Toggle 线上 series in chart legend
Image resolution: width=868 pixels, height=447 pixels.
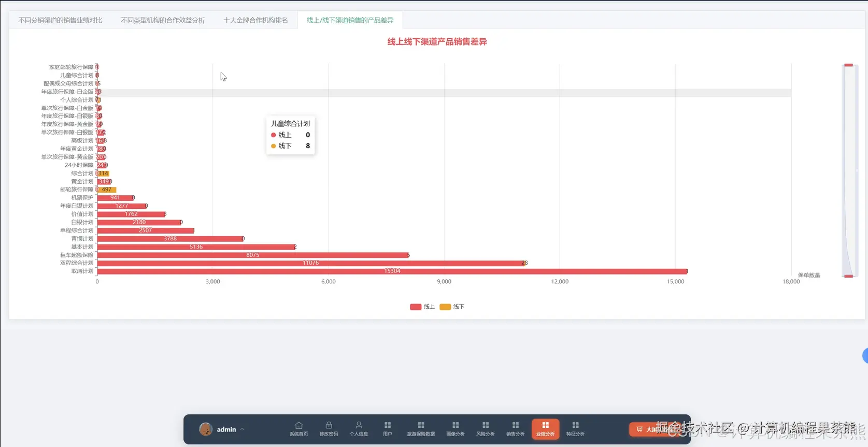tap(422, 307)
